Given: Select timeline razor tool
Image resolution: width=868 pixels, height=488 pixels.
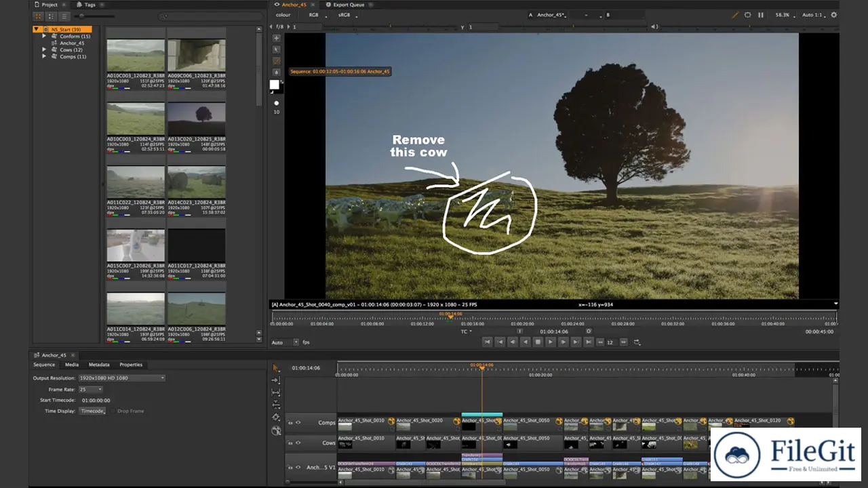Looking at the screenshot, I should [276, 418].
